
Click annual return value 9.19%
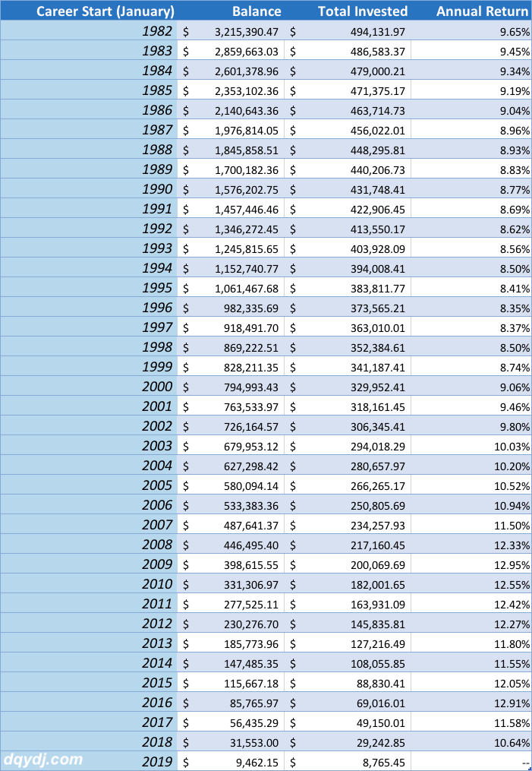click(471, 90)
